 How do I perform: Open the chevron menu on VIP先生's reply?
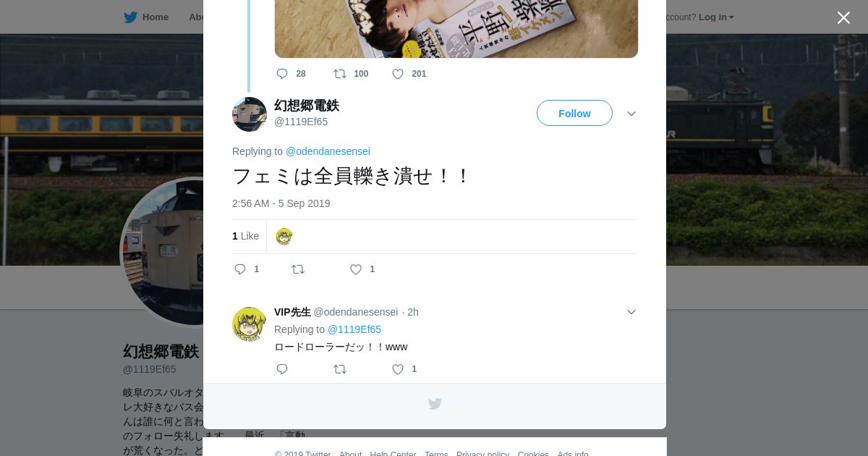(631, 312)
